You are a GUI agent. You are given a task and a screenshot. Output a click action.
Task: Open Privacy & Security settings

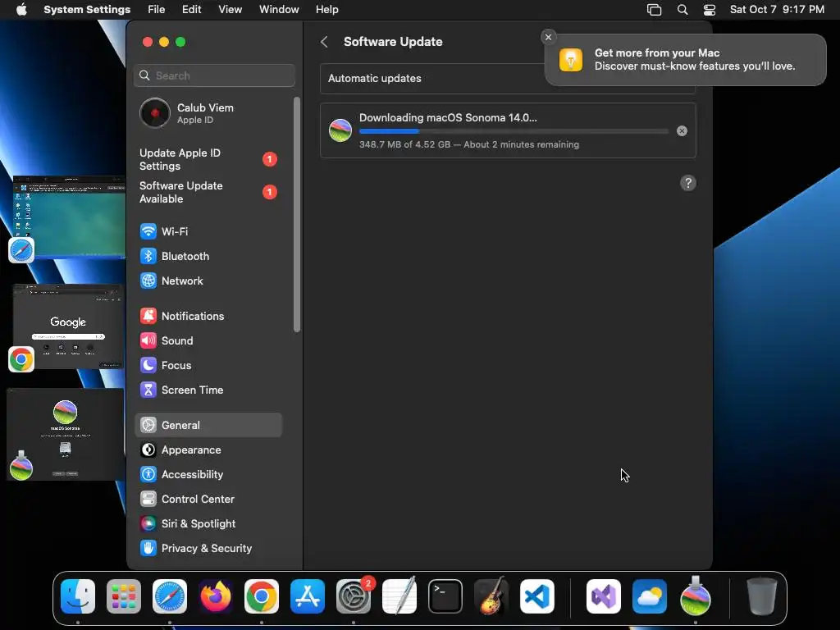tap(208, 549)
